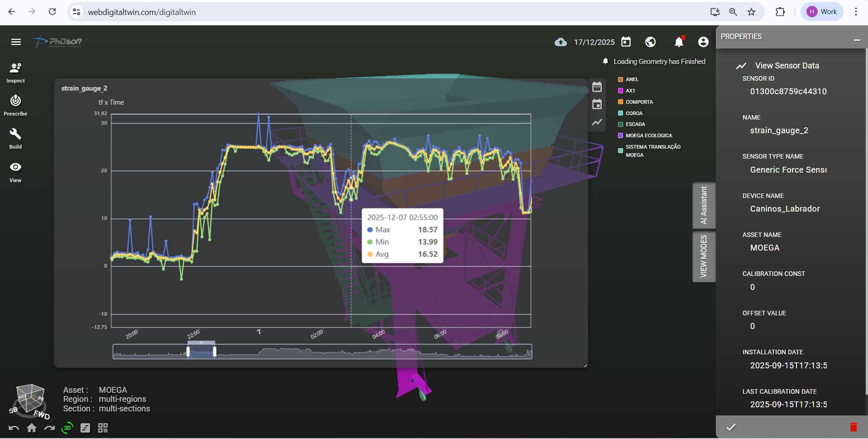Click the undo view arrow

point(14,428)
